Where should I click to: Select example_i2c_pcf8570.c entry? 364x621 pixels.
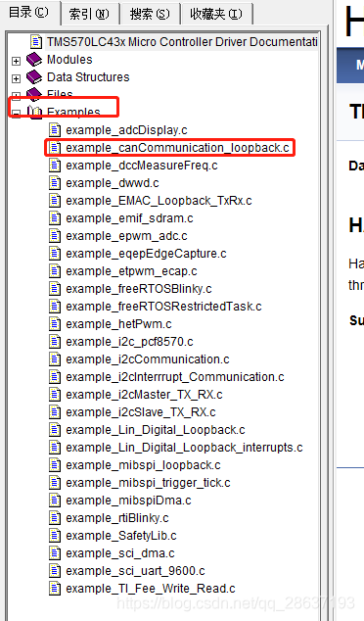click(x=129, y=342)
